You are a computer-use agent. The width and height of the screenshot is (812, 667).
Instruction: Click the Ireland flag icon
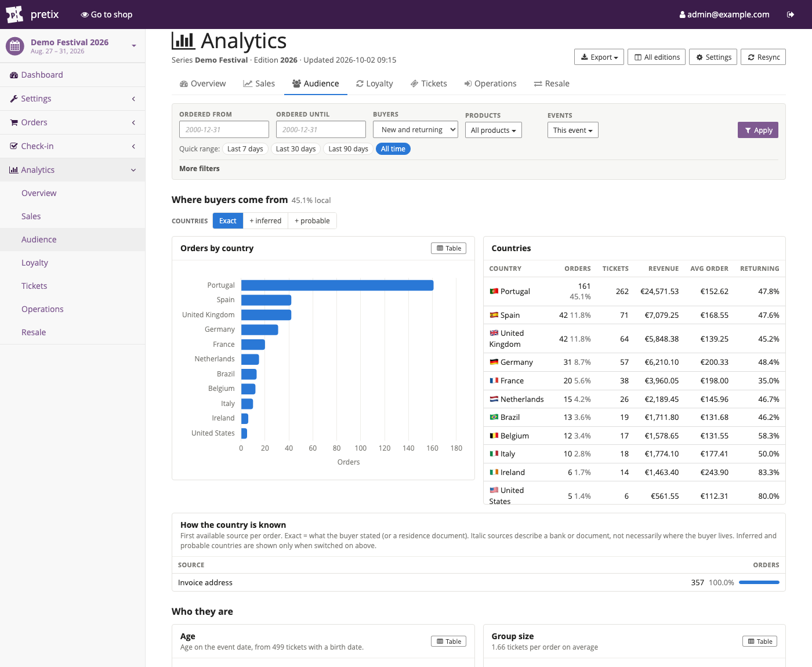[494, 472]
